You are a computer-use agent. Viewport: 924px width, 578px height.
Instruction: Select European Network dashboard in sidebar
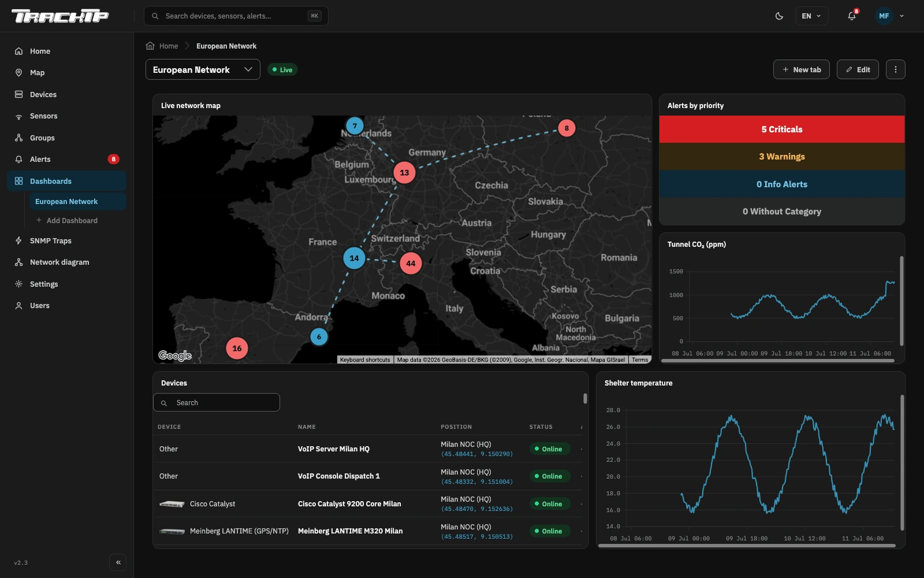[x=77, y=201]
